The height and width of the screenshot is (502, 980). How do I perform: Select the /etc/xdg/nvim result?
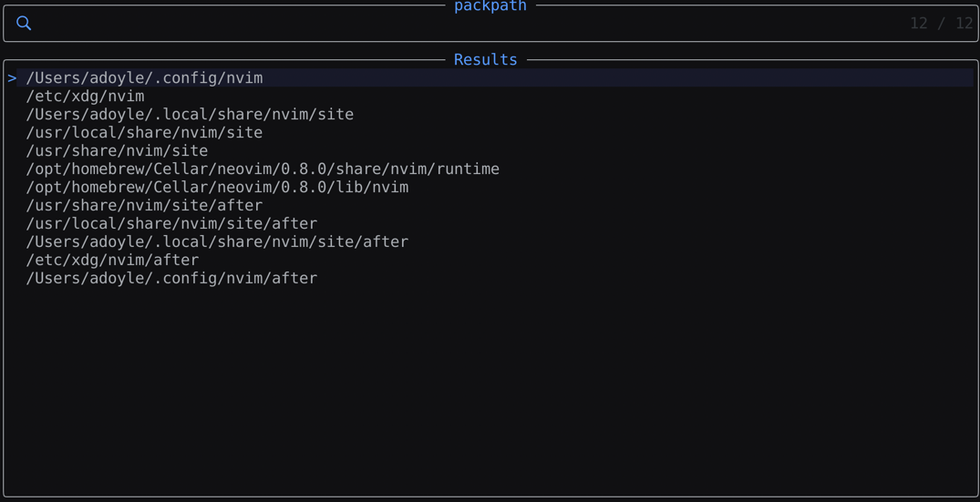point(85,97)
